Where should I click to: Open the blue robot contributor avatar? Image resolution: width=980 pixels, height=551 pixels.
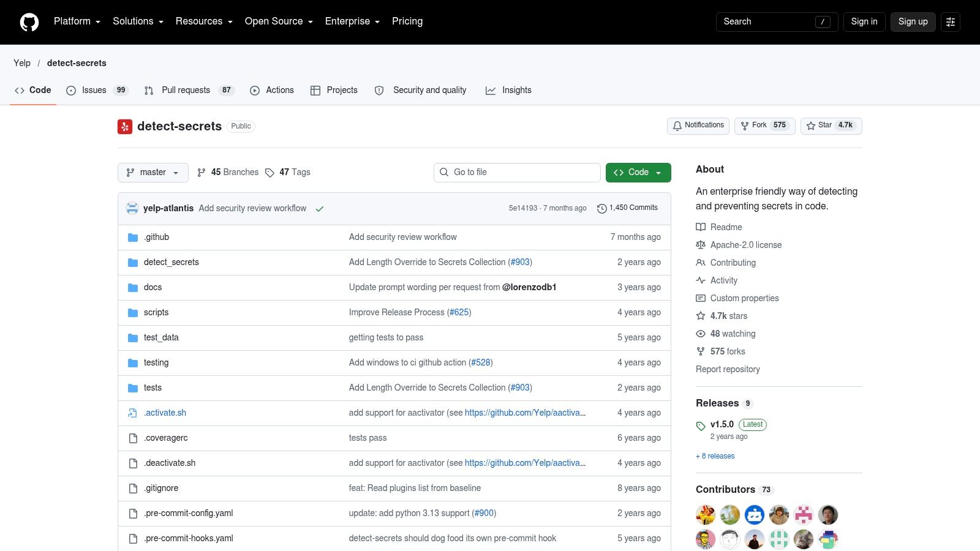point(755,515)
